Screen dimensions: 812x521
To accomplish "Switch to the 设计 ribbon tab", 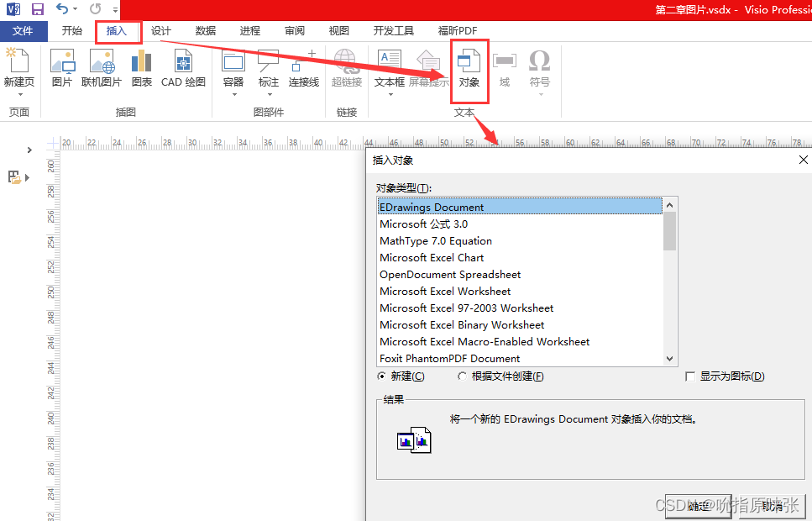I will [160, 31].
